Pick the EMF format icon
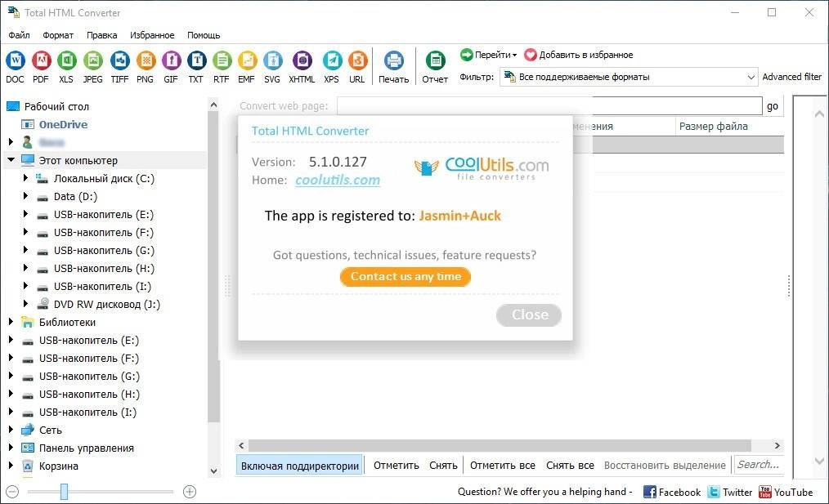The image size is (829, 504). [x=246, y=61]
